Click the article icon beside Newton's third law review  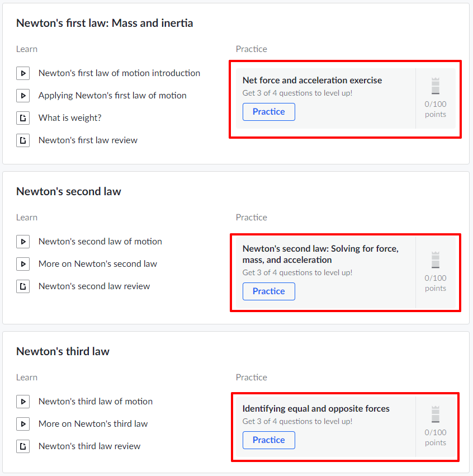click(x=23, y=446)
